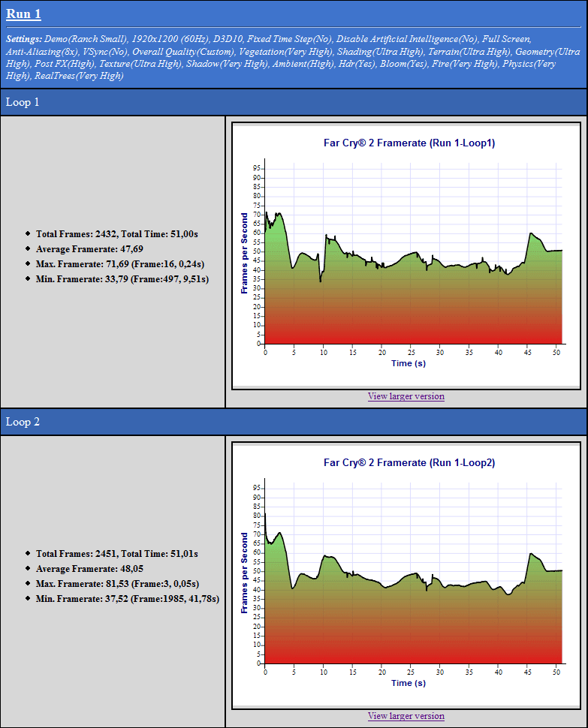Click the Run 1-Loop1 framerate chart
The image size is (588, 728).
pos(406,256)
